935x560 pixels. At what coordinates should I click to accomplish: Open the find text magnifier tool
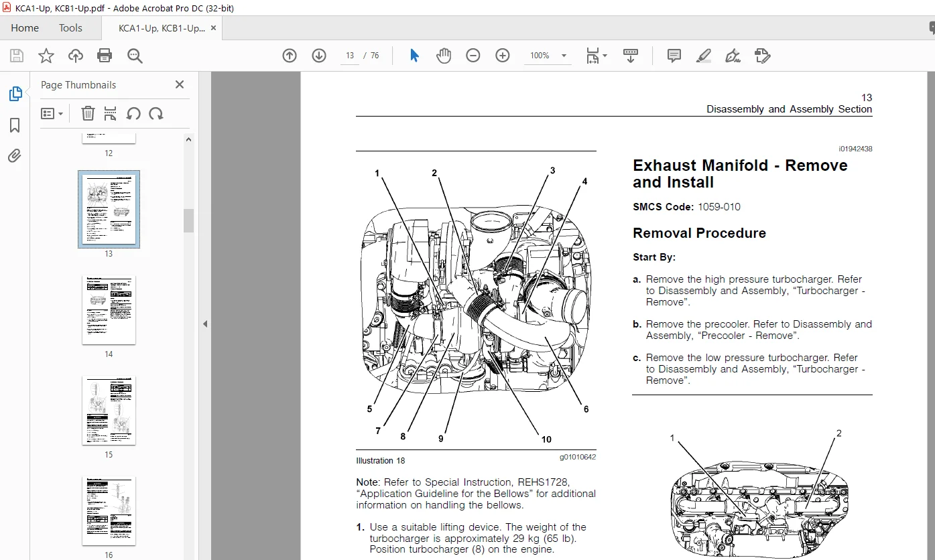click(x=135, y=56)
